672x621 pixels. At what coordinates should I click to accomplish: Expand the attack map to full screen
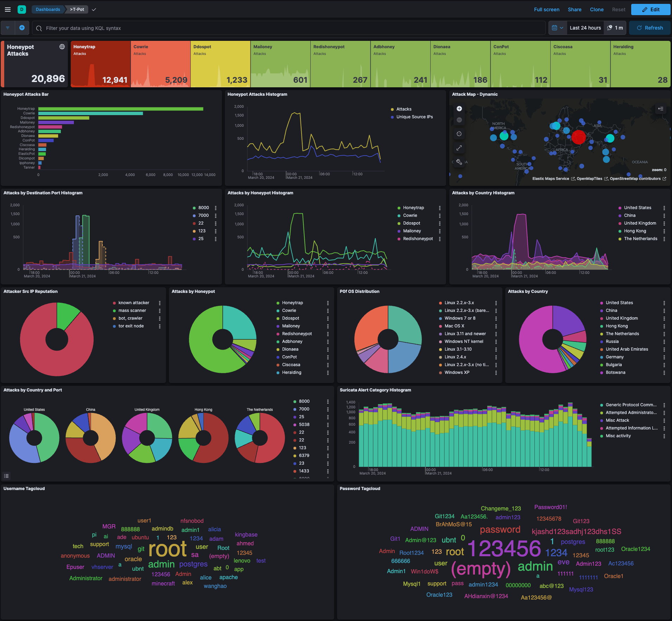(x=459, y=148)
